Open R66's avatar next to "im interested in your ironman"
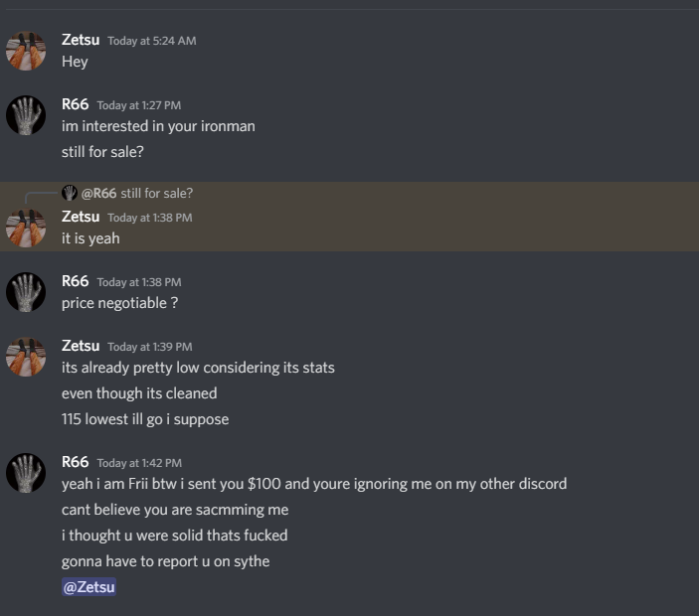 click(26, 115)
